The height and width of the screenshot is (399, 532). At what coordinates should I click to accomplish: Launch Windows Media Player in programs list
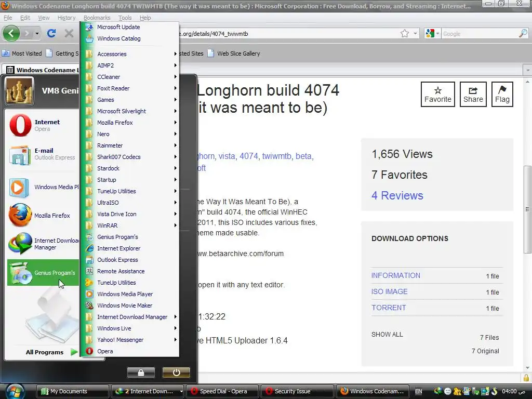129,294
